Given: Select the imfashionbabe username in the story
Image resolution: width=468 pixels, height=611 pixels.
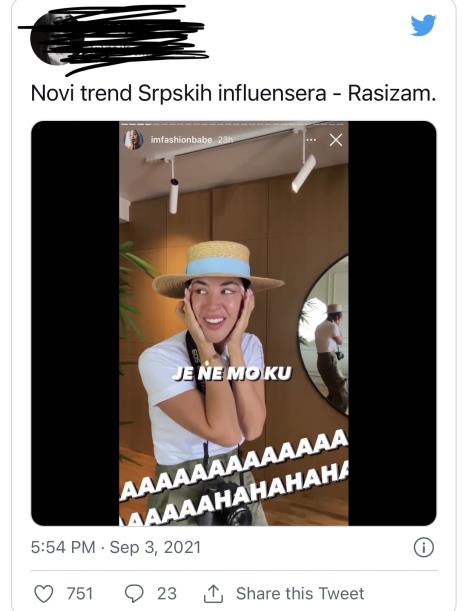Looking at the screenshot, I should [x=182, y=140].
